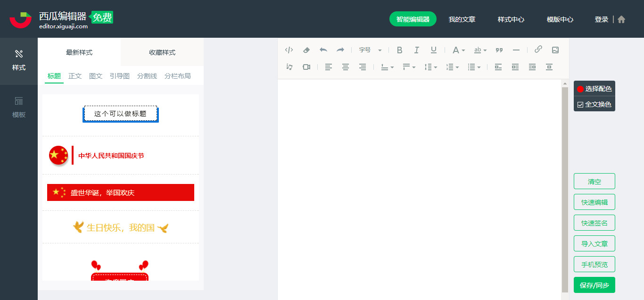Insert the 这个可以做标题 title style
The height and width of the screenshot is (300, 644).
click(x=121, y=114)
